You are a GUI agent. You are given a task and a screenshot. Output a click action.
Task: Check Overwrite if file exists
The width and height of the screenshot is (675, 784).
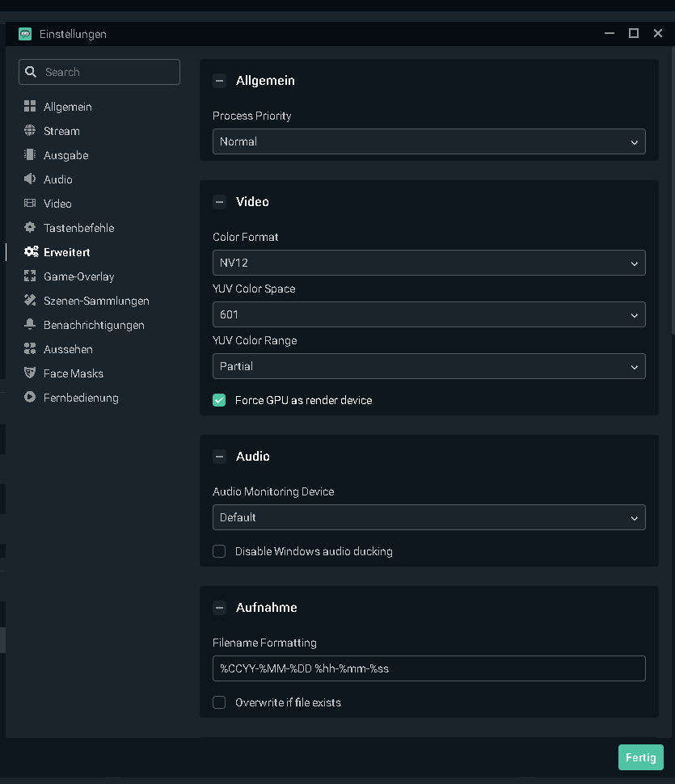point(219,702)
